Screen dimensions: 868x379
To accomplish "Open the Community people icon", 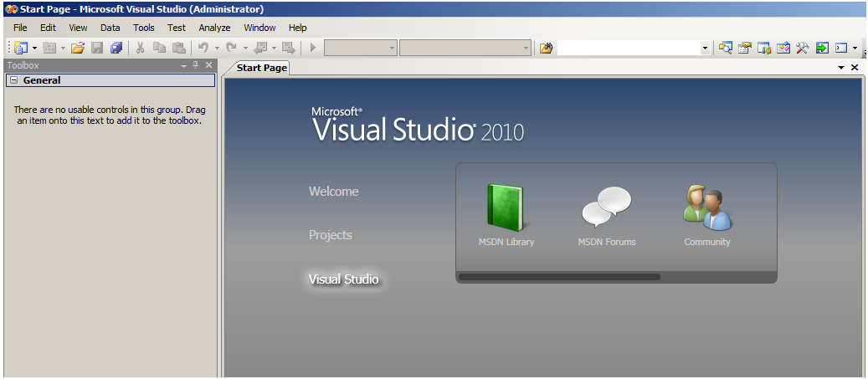I will click(x=707, y=207).
